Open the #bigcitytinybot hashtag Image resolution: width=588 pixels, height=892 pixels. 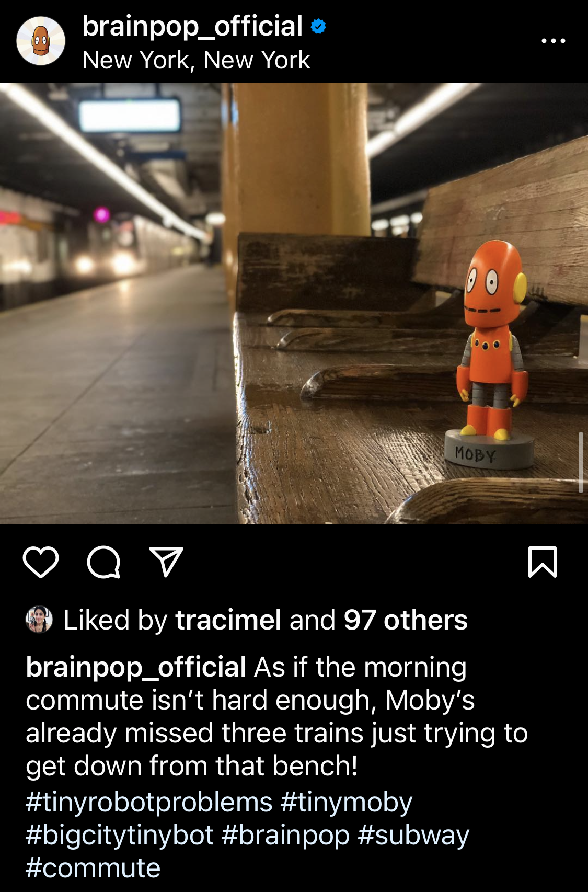click(120, 835)
